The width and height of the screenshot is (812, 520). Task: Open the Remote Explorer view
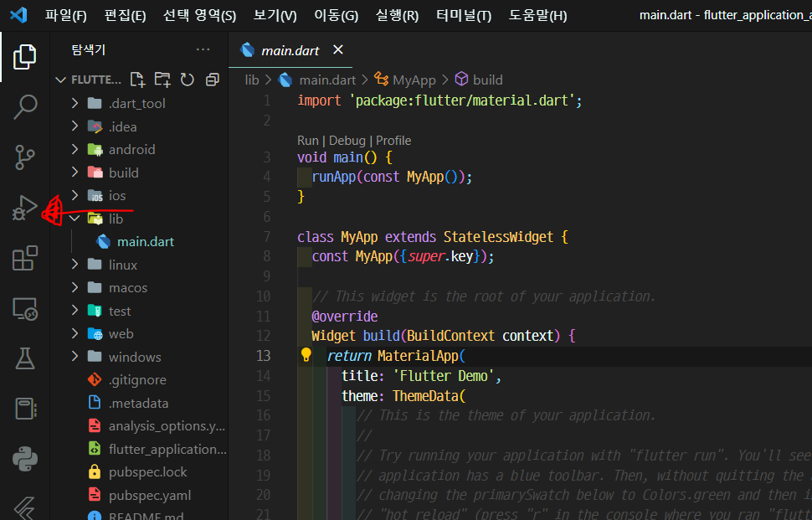[24, 309]
